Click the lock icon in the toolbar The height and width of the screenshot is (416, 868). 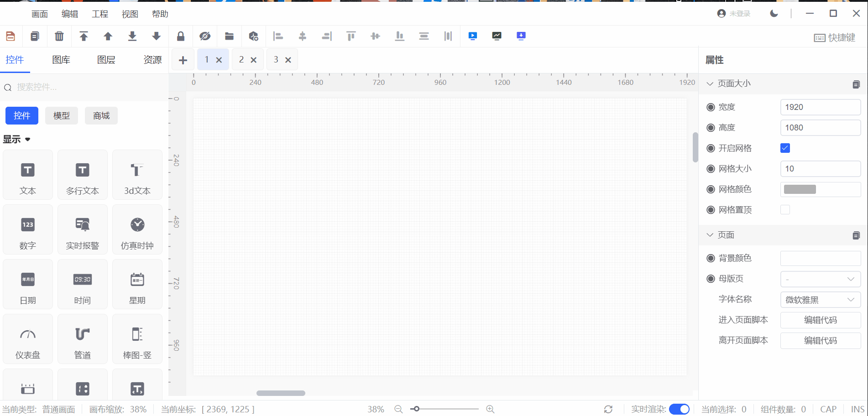(181, 36)
